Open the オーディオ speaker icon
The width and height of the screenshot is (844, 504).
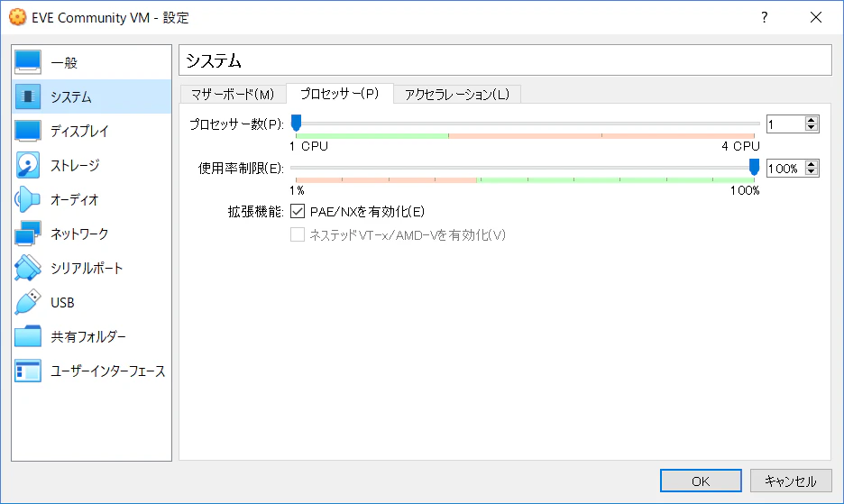28,200
